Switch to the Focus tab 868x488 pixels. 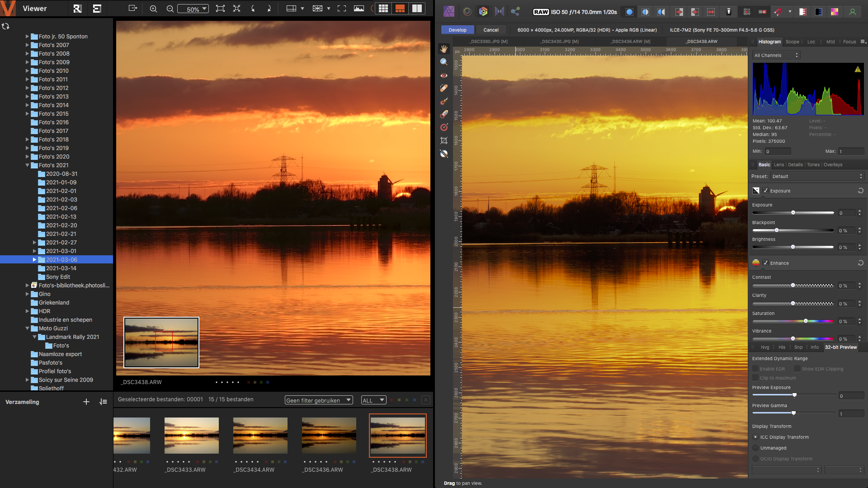[849, 42]
